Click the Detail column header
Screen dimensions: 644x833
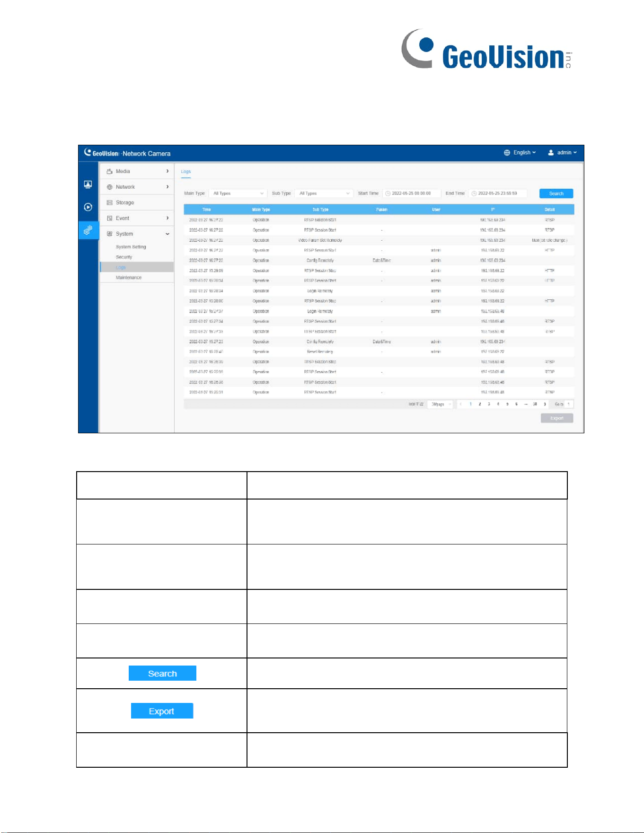pos(549,210)
